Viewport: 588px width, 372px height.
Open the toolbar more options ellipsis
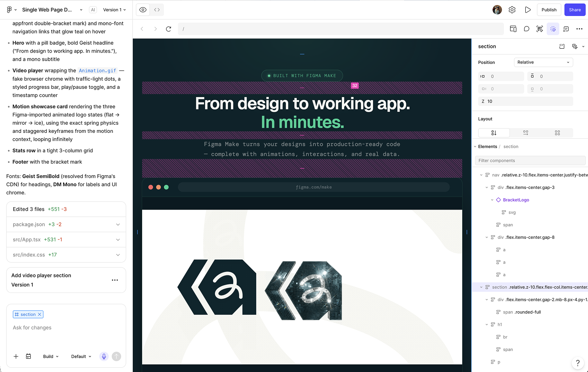coord(579,29)
